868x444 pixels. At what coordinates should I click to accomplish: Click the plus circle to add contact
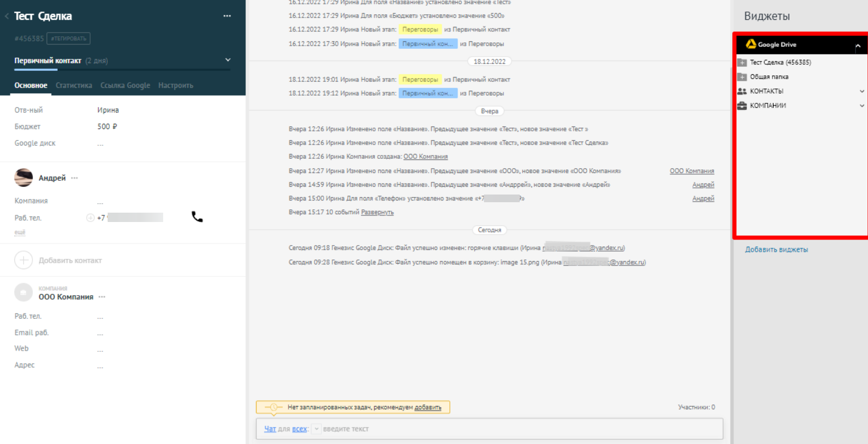click(x=23, y=260)
